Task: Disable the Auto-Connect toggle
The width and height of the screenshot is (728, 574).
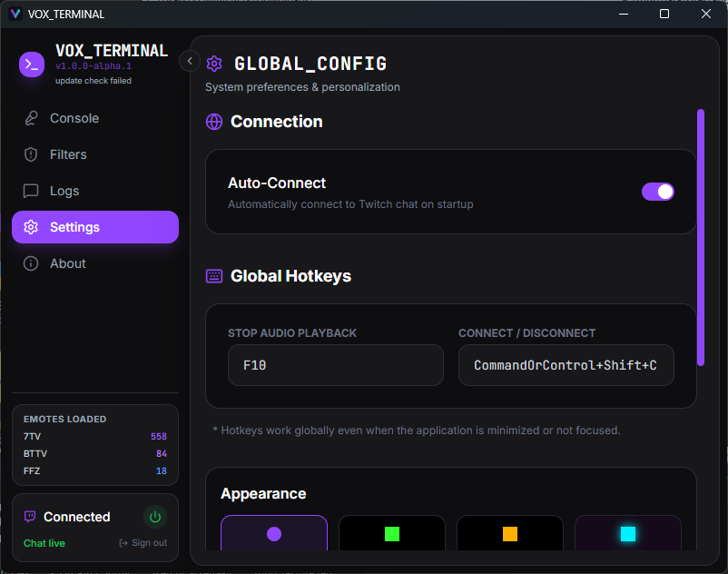Action: click(658, 192)
